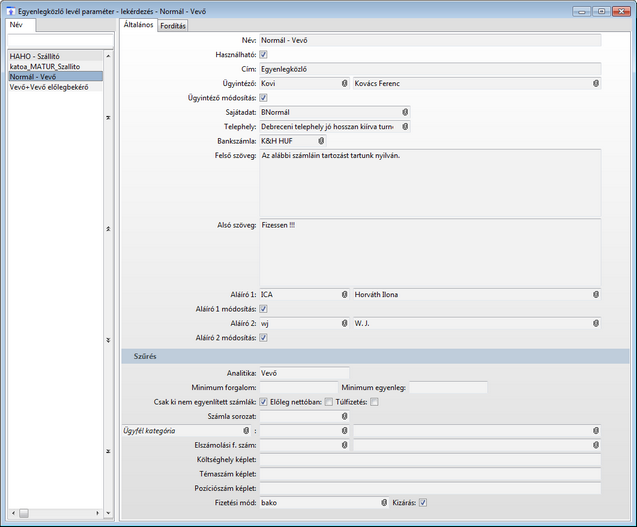Viewport: 637px width, 527px height.
Task: Click the lookup icon in the Aláíró 2 wj field
Action: pos(344,323)
